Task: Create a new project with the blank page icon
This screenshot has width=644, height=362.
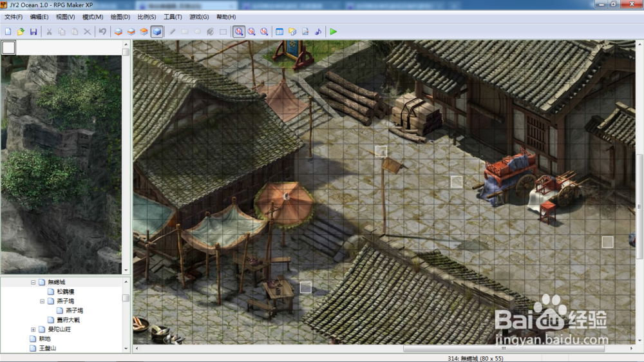Action: click(x=8, y=32)
